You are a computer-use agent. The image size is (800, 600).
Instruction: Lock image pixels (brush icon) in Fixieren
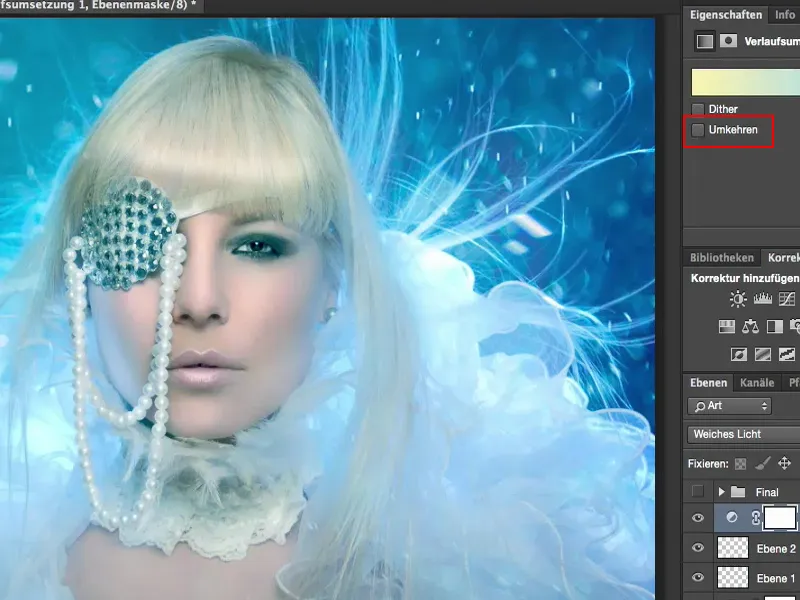pos(762,463)
